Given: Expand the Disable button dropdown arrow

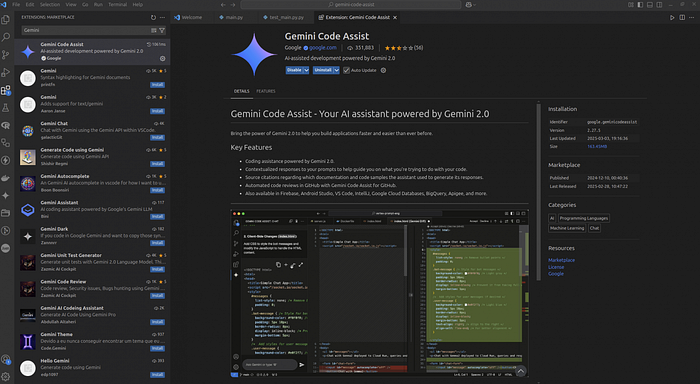Looking at the screenshot, I should 306,70.
